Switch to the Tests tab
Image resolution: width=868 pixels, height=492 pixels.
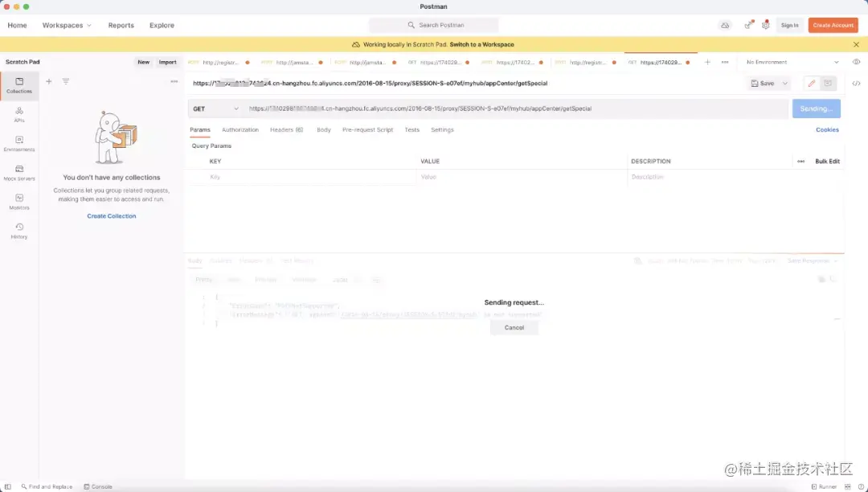[x=411, y=130]
